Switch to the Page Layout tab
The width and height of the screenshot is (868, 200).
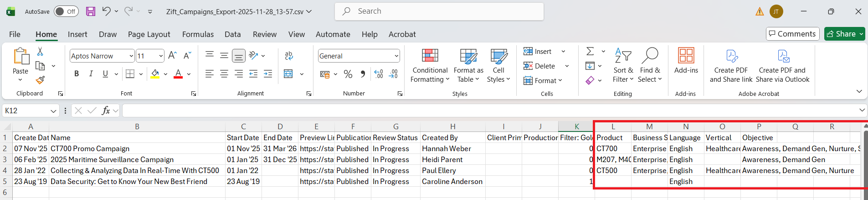point(149,34)
